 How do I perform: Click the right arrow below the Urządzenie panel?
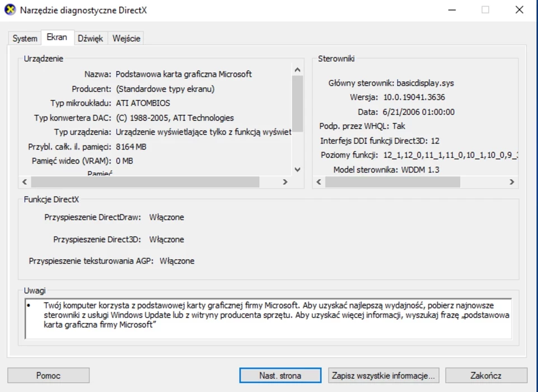286,182
